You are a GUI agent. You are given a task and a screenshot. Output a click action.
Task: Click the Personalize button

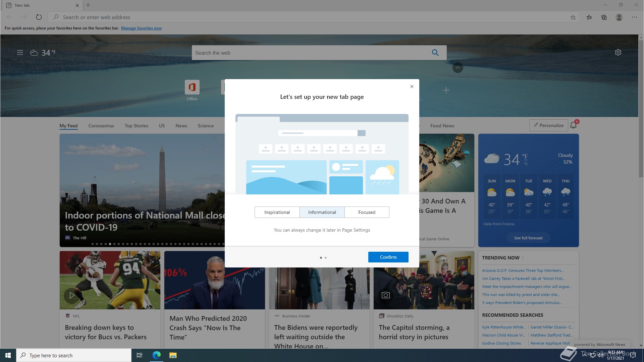(549, 125)
